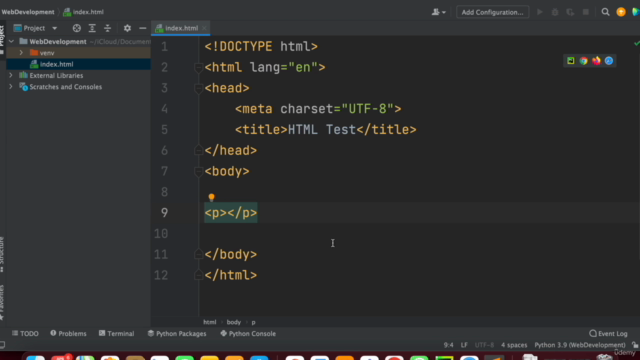Click Python 3.9 interpreter selector

(580, 345)
